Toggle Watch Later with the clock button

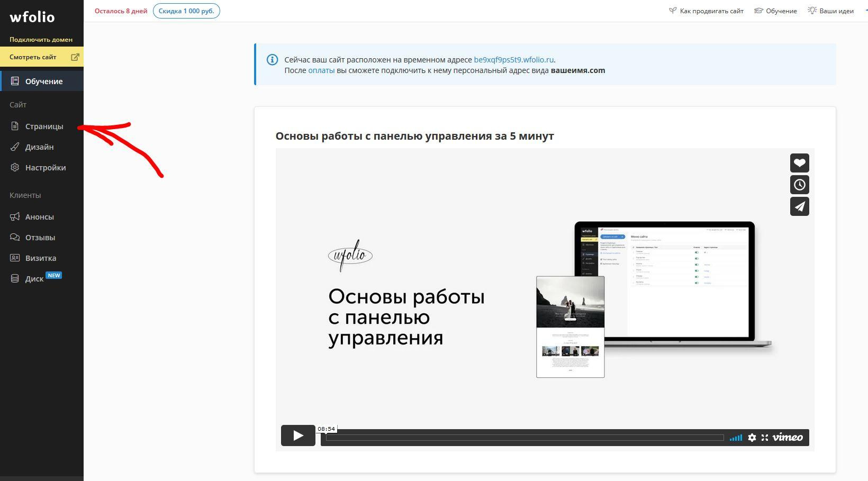point(799,184)
